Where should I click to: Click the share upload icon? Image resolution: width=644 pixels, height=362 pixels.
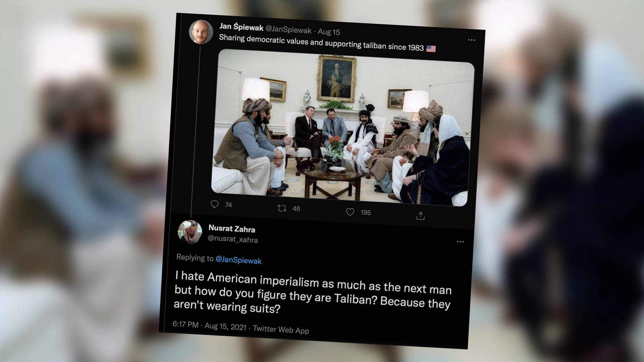[x=420, y=216]
